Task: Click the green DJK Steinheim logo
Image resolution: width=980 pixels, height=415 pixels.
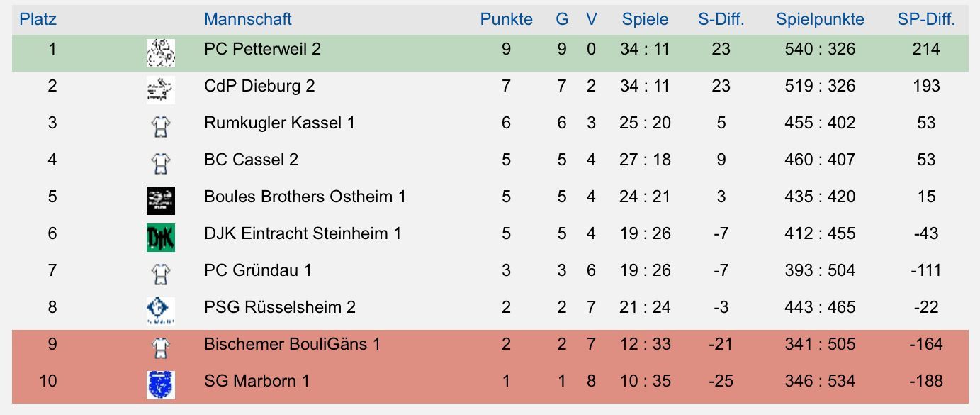Action: 160,237
